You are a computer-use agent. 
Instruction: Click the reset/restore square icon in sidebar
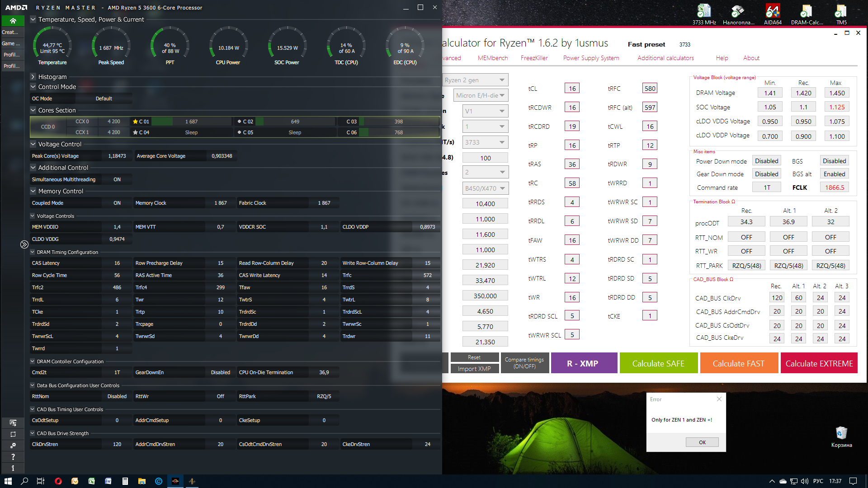(x=13, y=434)
